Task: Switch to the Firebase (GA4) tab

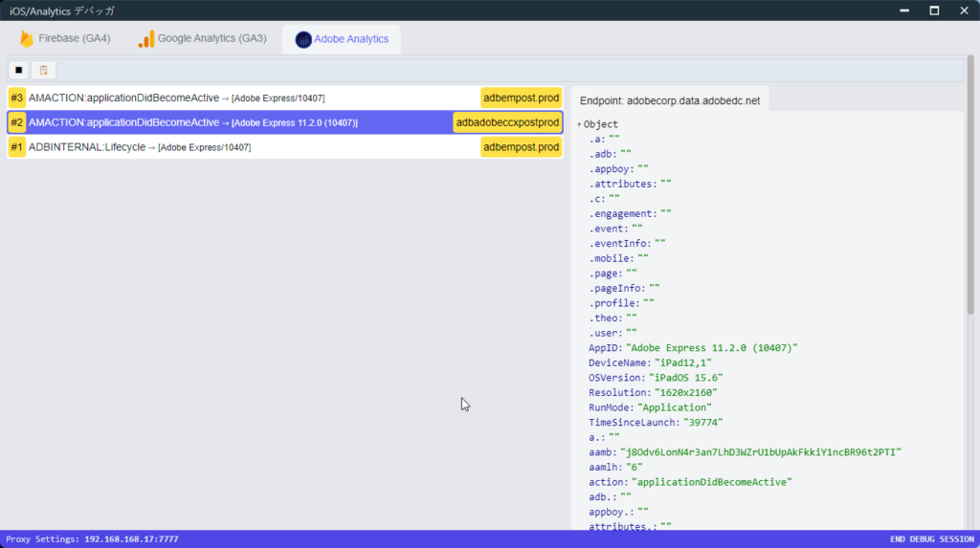Action: [65, 39]
